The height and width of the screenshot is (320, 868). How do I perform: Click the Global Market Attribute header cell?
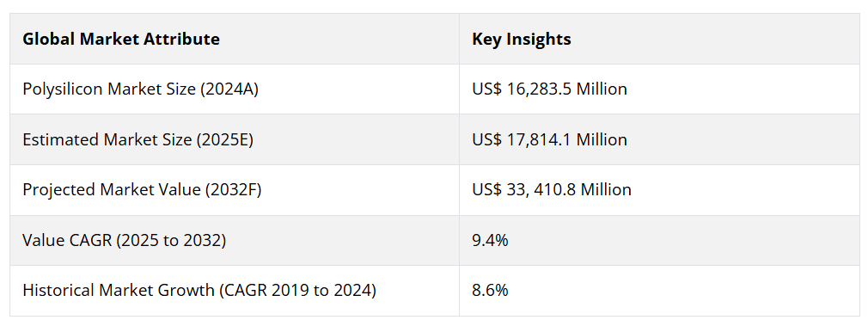click(234, 39)
